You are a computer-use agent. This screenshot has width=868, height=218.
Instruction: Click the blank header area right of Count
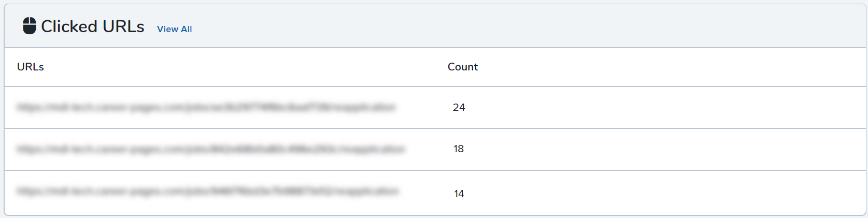tap(668, 67)
